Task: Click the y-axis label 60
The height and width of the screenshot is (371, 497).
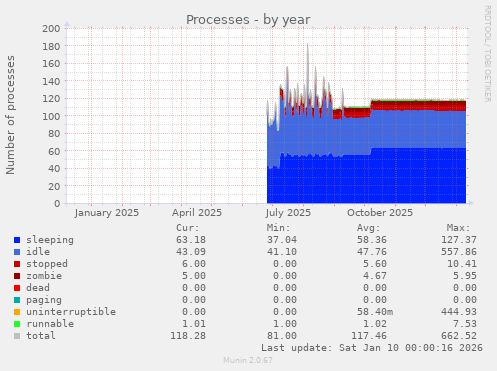Action: point(54,151)
